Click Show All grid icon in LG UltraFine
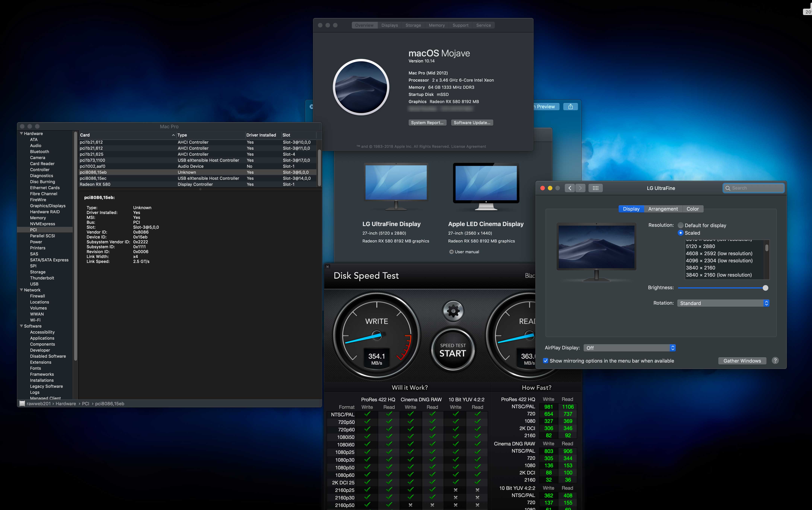Viewport: 812px width, 510px height. pyautogui.click(x=595, y=188)
